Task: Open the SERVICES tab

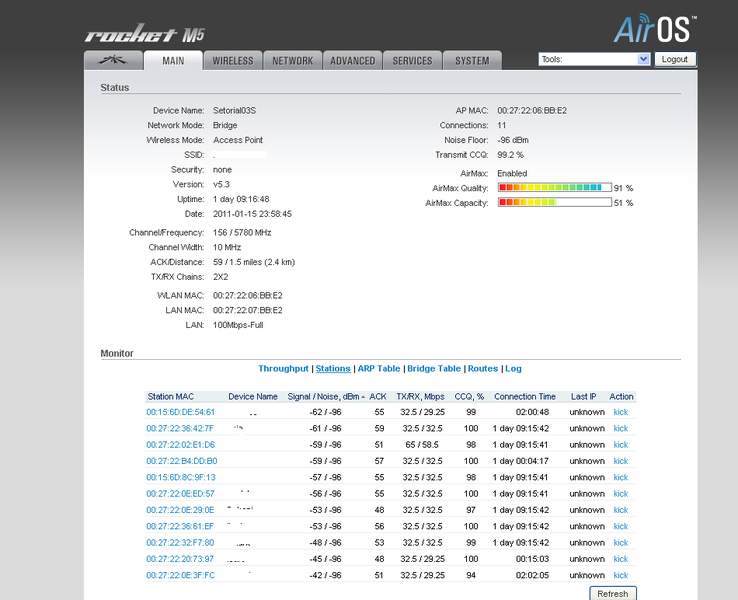Action: (x=412, y=61)
